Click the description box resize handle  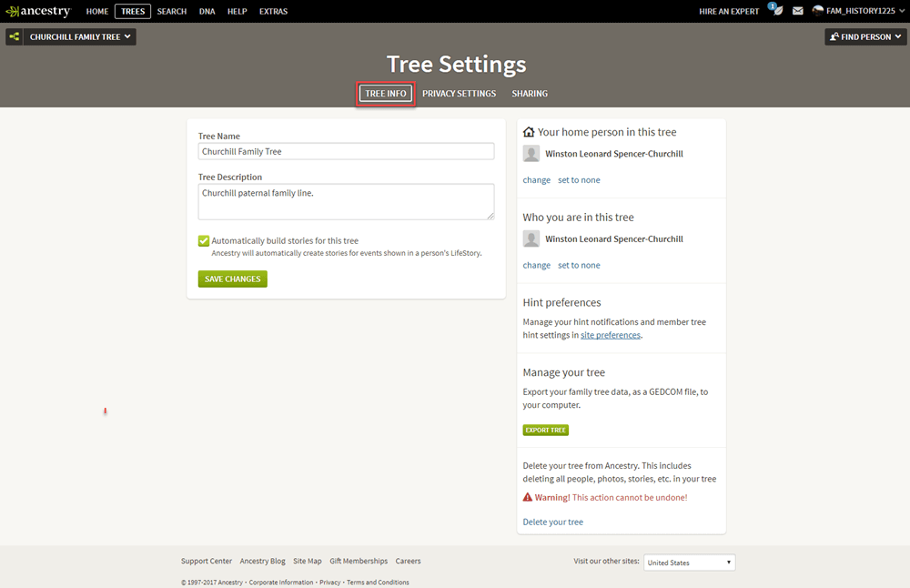[490, 216]
